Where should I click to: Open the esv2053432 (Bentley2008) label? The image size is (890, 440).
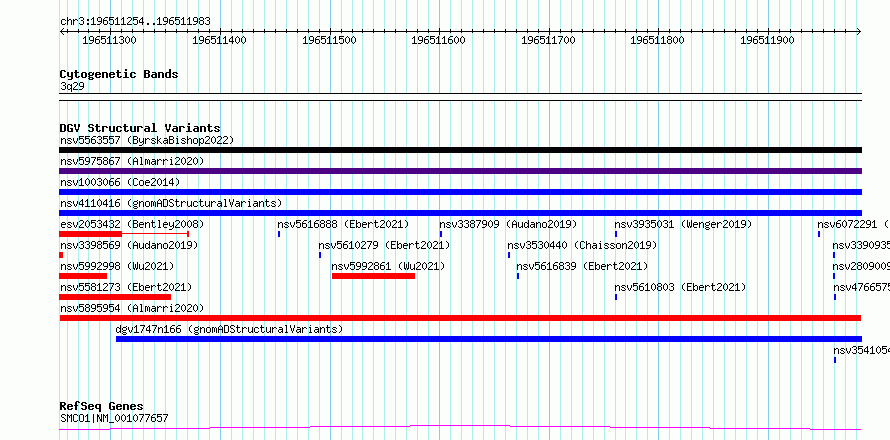coord(132,224)
